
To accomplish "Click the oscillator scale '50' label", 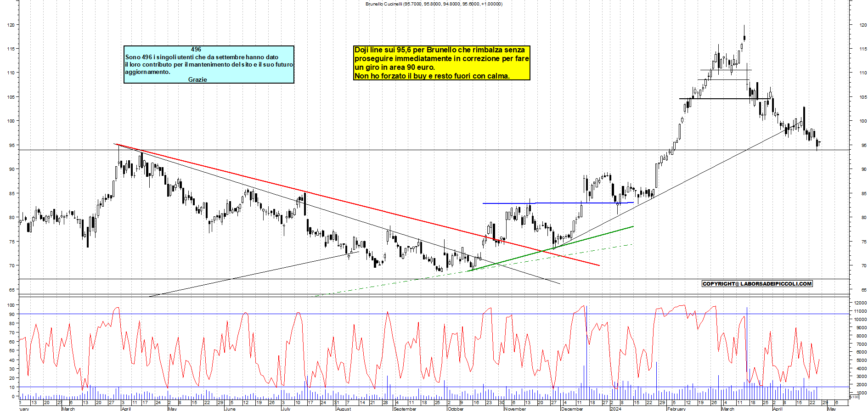I will point(12,351).
